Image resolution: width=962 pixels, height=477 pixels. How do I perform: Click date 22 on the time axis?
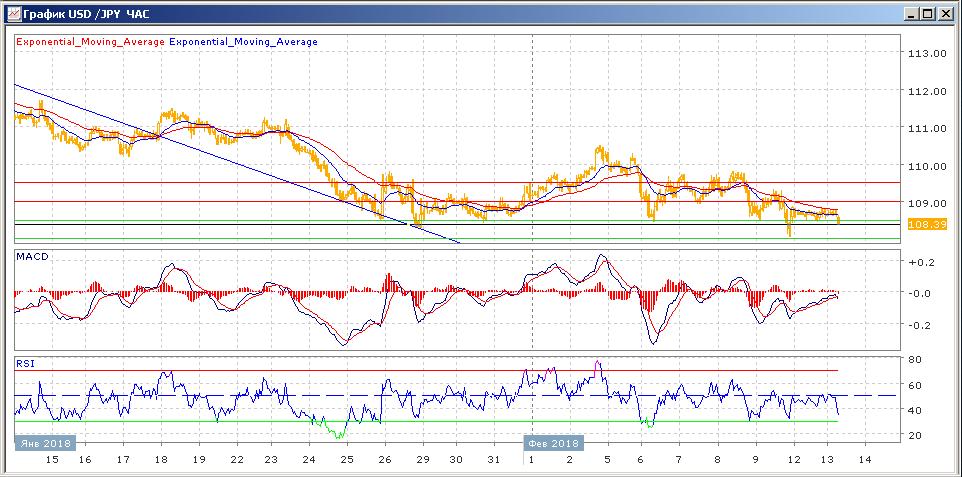(x=236, y=459)
